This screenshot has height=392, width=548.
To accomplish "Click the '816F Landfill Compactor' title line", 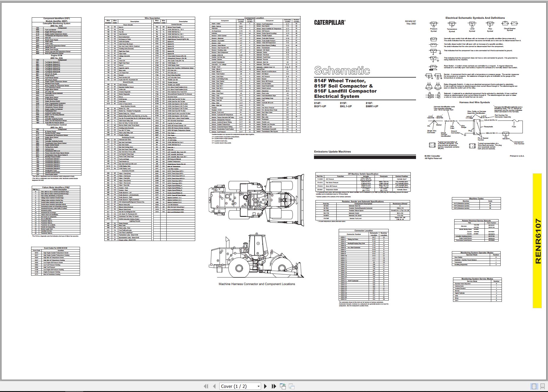I will tap(345, 91).
